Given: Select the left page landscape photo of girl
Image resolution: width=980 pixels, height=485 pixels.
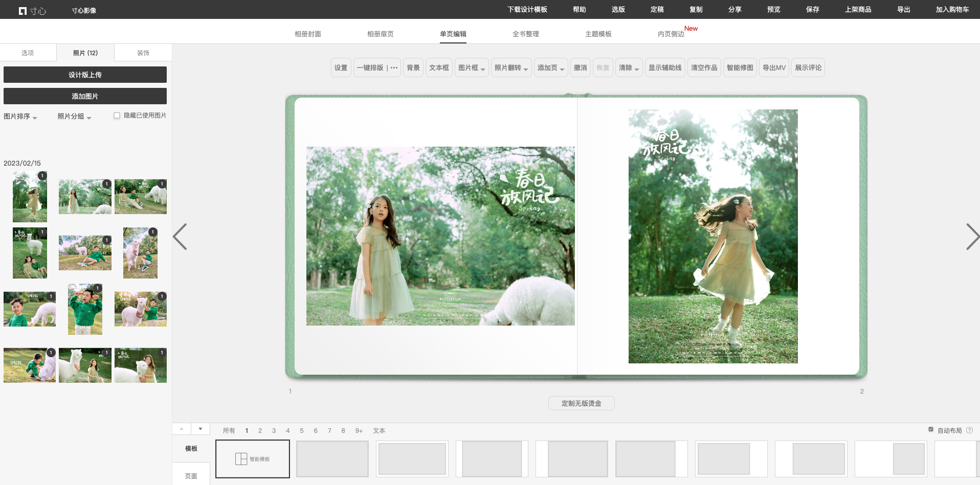Looking at the screenshot, I should tap(440, 236).
